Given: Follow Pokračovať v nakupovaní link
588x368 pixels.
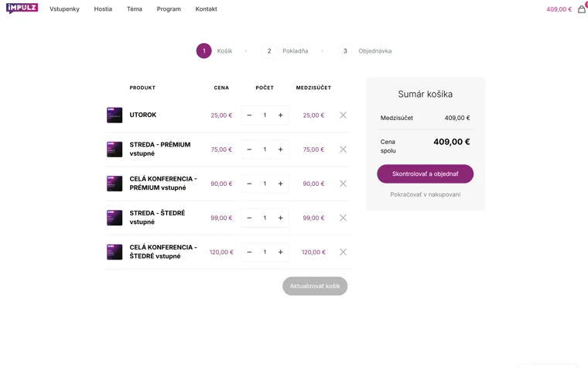Looking at the screenshot, I should 426,194.
